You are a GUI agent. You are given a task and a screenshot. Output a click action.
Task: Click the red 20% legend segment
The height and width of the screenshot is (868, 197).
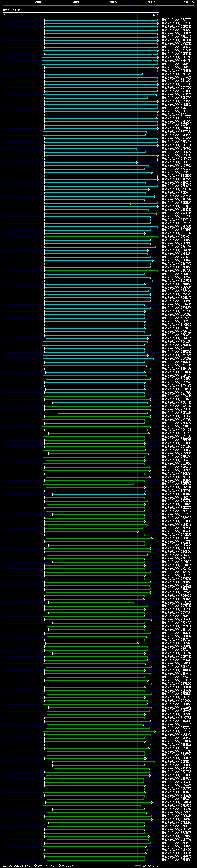[x=22, y=6]
